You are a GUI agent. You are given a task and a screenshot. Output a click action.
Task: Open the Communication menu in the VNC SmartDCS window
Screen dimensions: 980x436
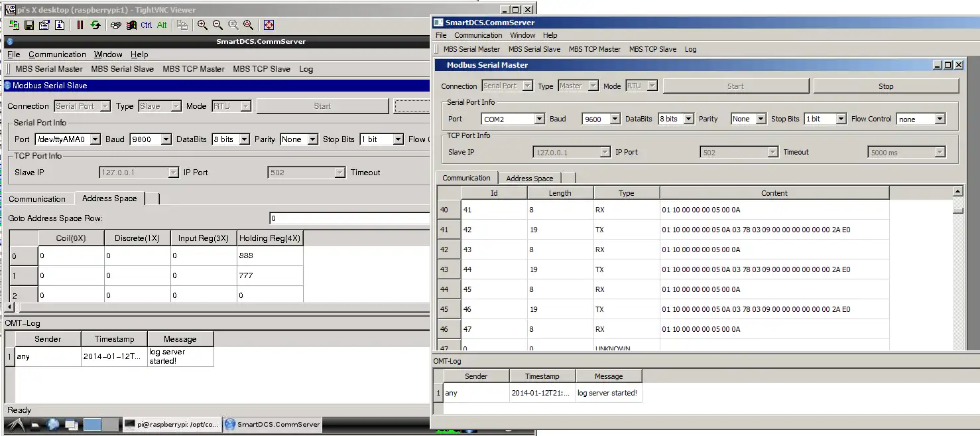57,54
